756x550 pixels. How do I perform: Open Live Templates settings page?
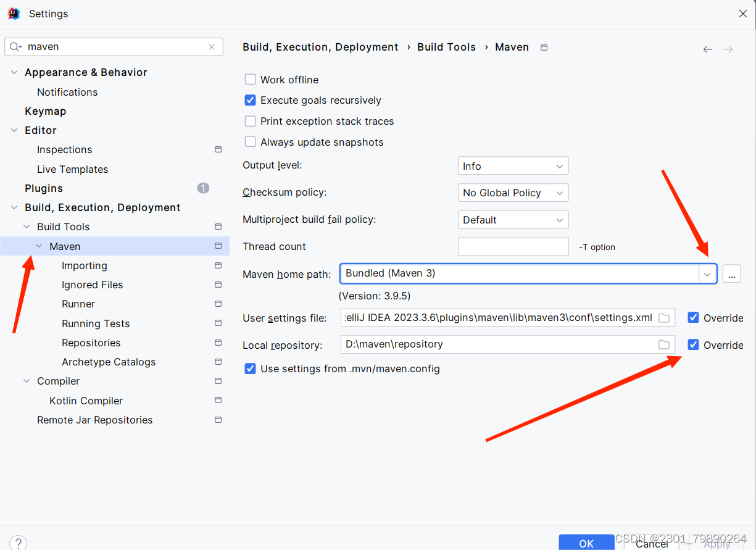click(72, 169)
